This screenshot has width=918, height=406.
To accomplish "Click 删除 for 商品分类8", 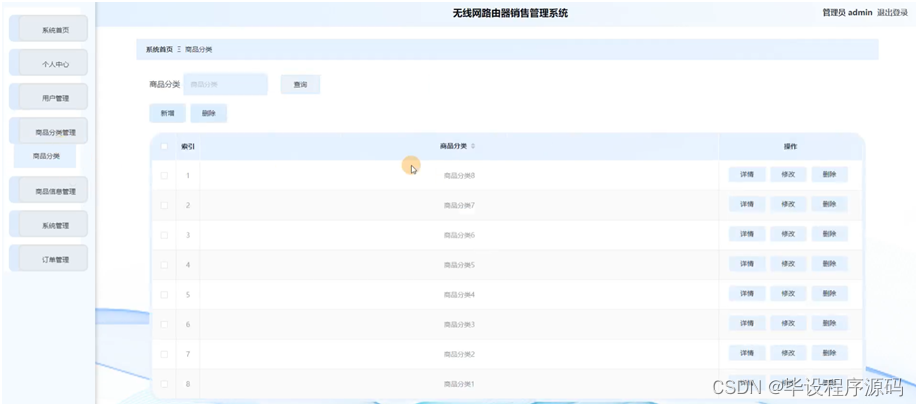I will point(830,175).
